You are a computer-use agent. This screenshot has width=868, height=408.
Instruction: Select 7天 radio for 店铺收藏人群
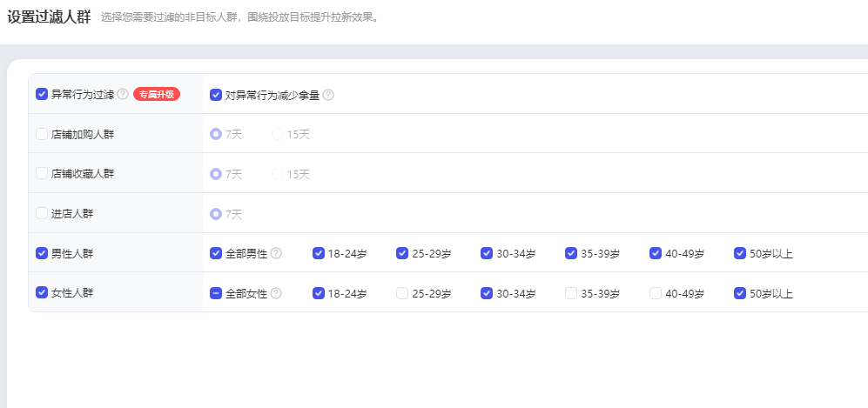[x=216, y=174]
